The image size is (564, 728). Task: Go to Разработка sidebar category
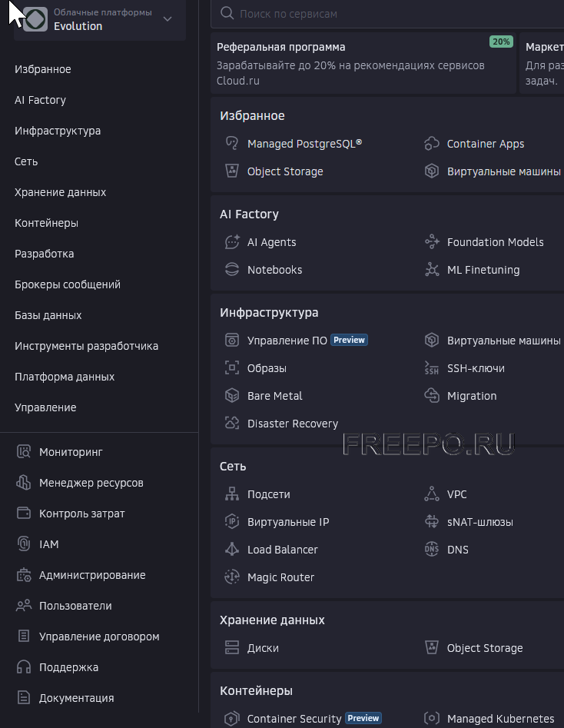(x=44, y=254)
